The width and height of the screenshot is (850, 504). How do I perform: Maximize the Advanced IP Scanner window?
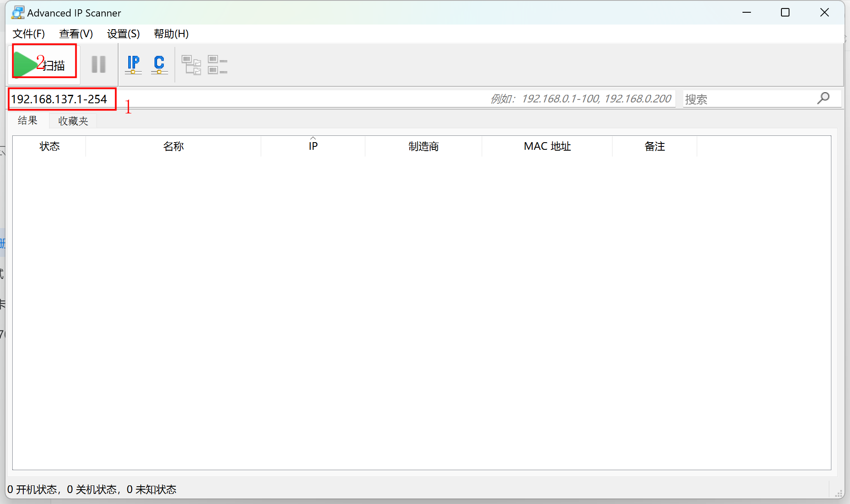point(785,13)
